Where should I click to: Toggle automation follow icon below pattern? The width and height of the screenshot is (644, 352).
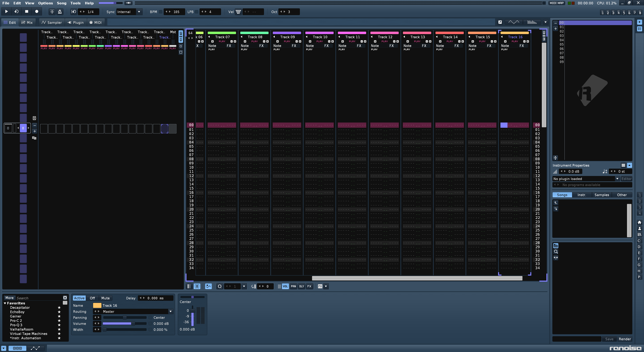[208, 286]
